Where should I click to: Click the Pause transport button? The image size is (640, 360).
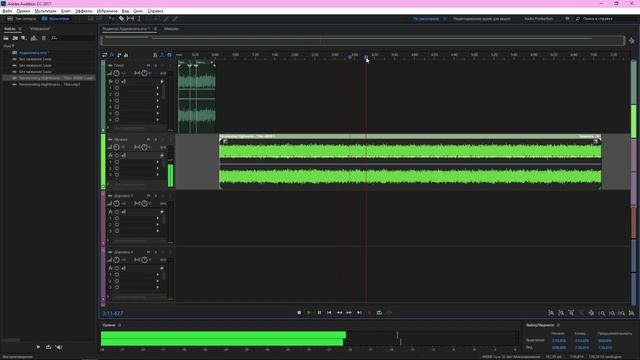click(x=319, y=313)
